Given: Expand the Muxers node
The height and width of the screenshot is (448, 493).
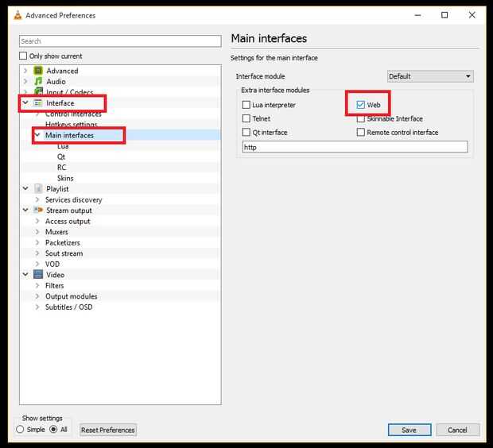Looking at the screenshot, I should tap(37, 231).
